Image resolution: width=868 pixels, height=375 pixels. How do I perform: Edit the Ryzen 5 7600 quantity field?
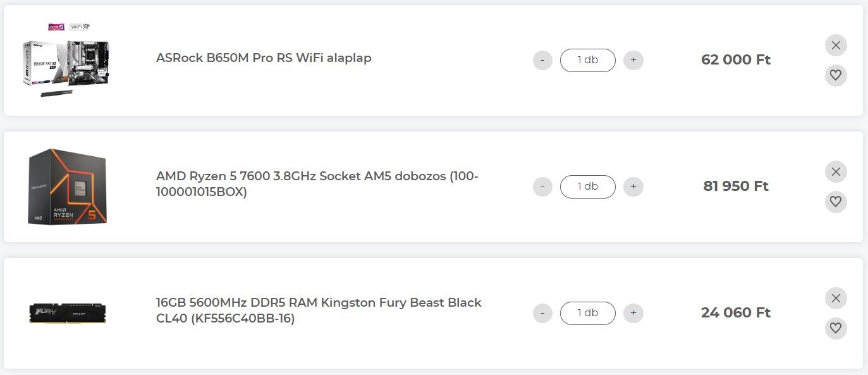coord(587,187)
